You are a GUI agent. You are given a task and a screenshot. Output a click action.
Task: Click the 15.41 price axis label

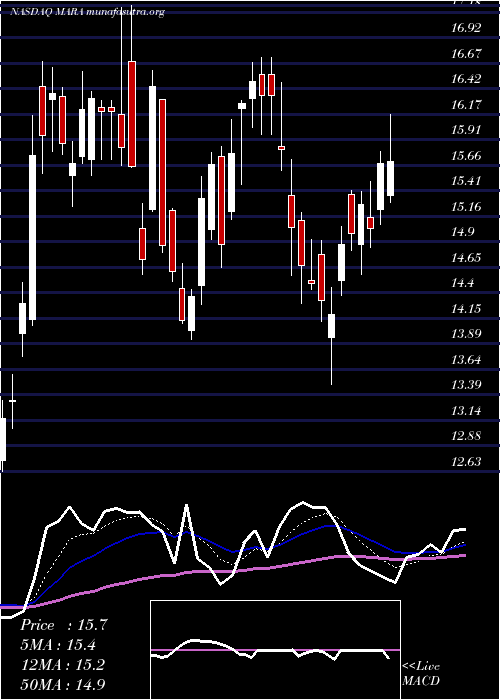pos(466,181)
